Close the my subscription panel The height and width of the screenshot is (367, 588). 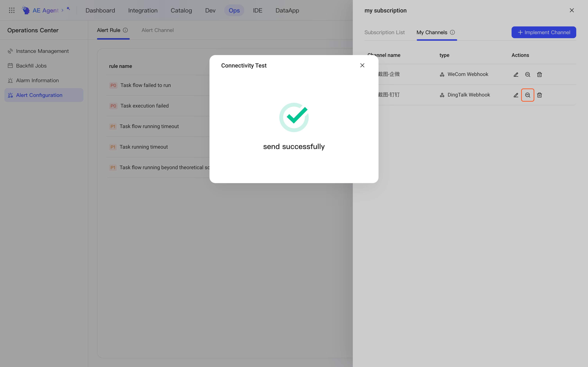tap(571, 10)
